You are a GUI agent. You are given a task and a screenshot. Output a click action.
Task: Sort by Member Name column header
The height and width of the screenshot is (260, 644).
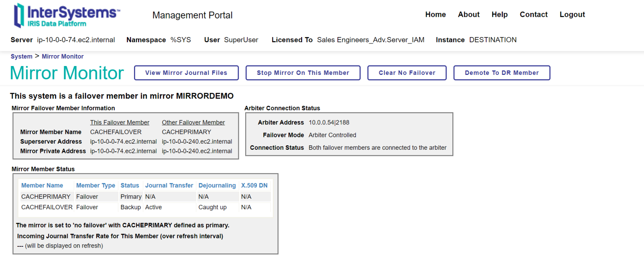[x=42, y=186]
